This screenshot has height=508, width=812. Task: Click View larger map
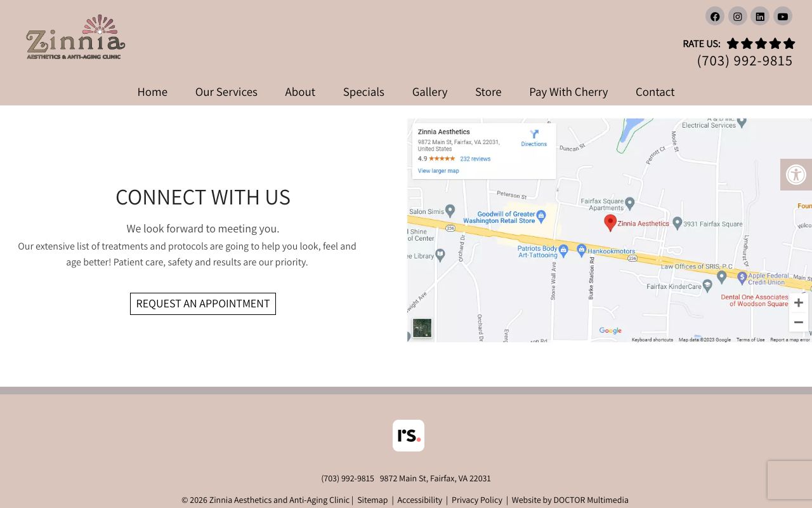438,170
